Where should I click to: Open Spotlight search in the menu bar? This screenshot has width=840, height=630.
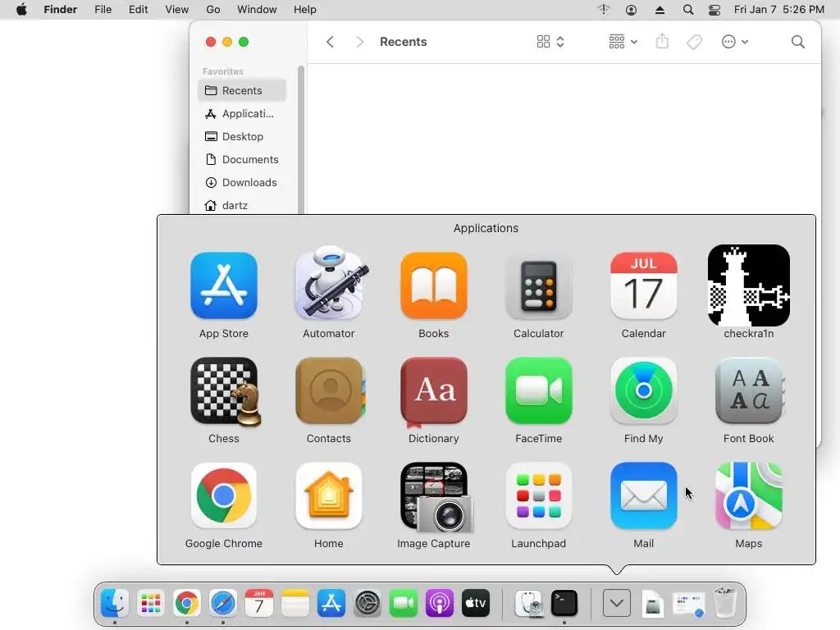[688, 10]
